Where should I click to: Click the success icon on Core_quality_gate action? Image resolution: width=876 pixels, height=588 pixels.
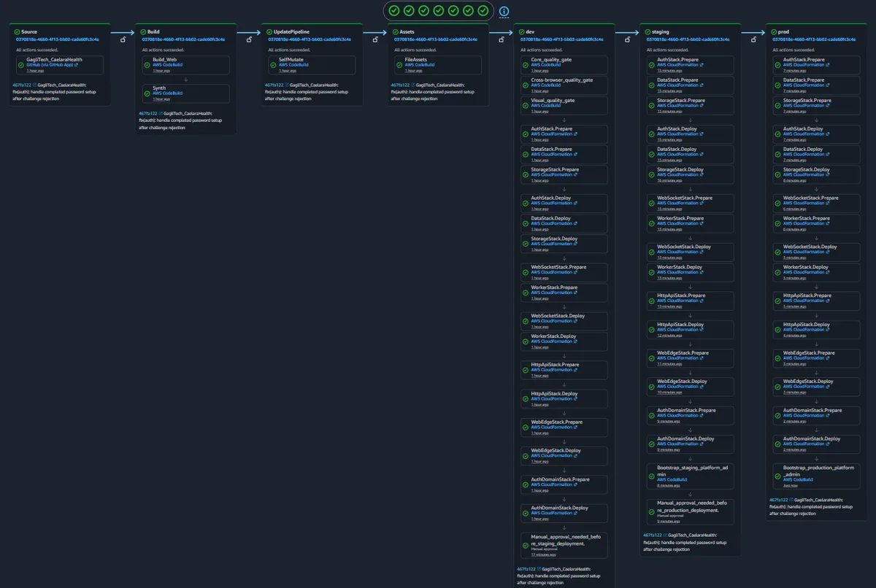pyautogui.click(x=525, y=65)
